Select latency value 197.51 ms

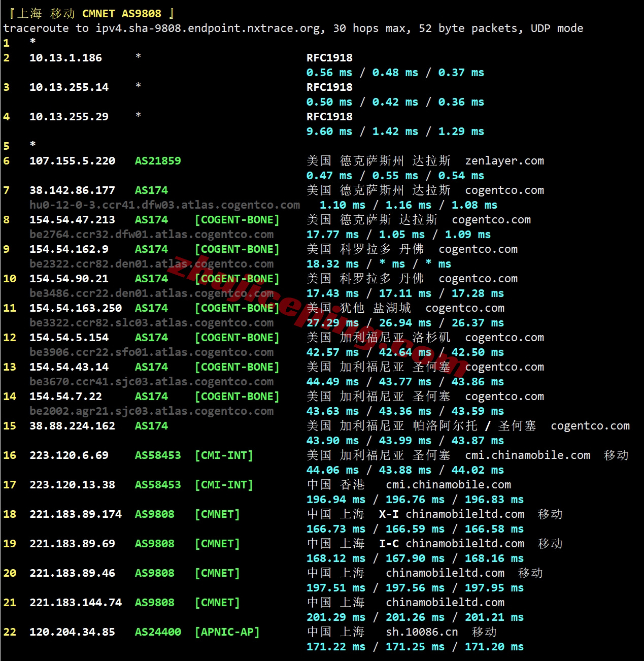[x=336, y=588]
